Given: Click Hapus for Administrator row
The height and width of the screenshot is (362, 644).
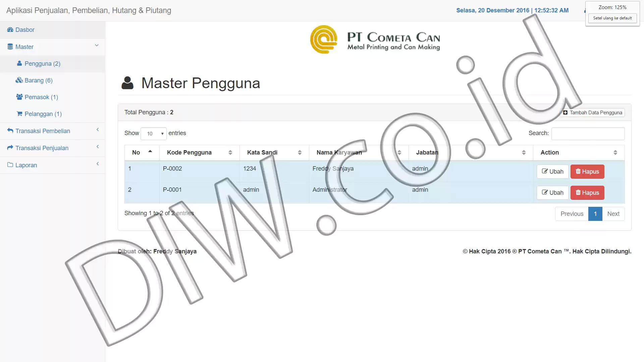Looking at the screenshot, I should tap(587, 193).
